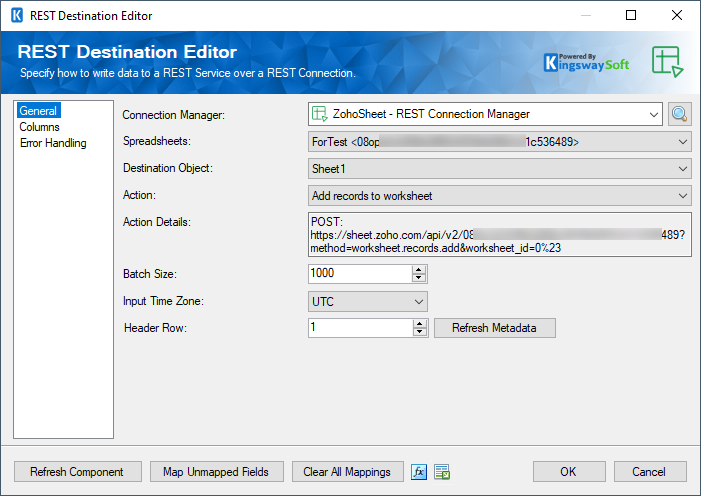Click the Input Time Zone label
The height and width of the screenshot is (496, 701).
[164, 301]
